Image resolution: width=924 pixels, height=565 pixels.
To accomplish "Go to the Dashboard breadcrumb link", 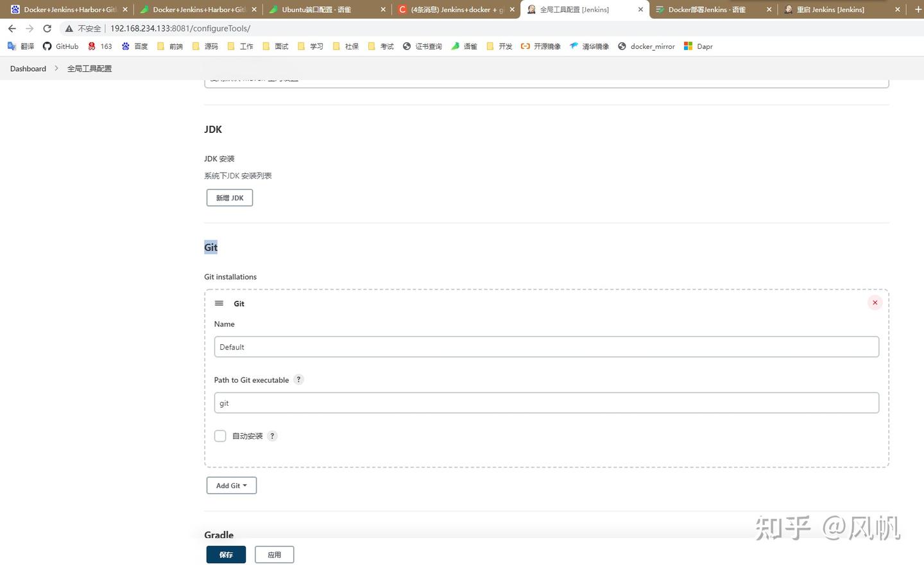I will [28, 68].
